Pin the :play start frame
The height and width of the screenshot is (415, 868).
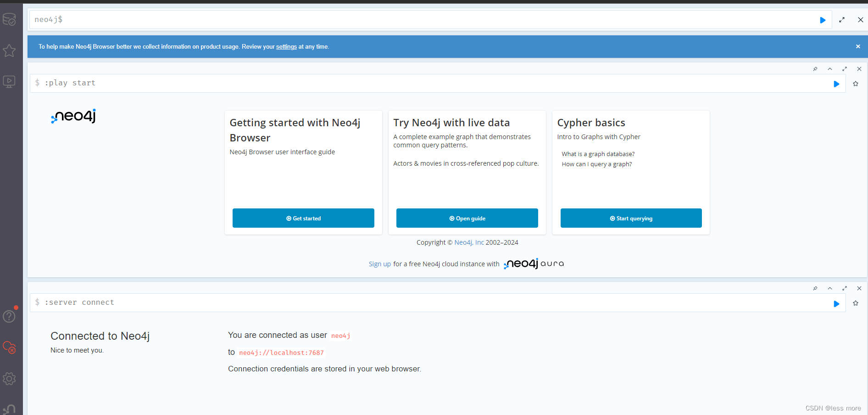point(815,69)
